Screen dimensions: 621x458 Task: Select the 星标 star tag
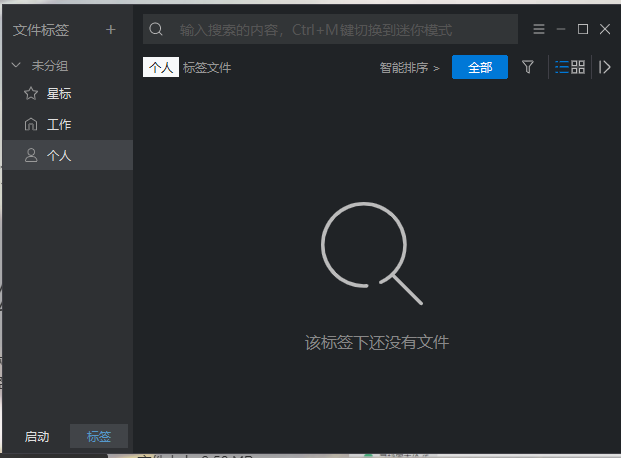tap(59, 94)
